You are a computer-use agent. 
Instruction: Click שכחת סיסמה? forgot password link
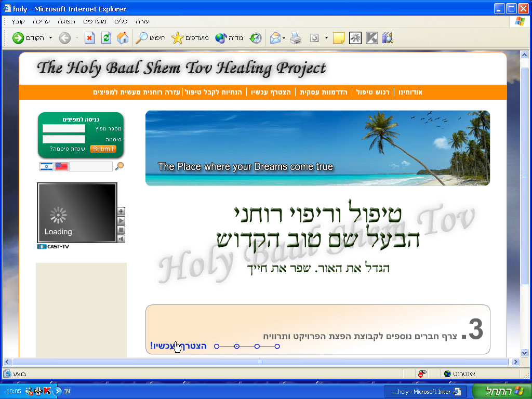pos(67,149)
